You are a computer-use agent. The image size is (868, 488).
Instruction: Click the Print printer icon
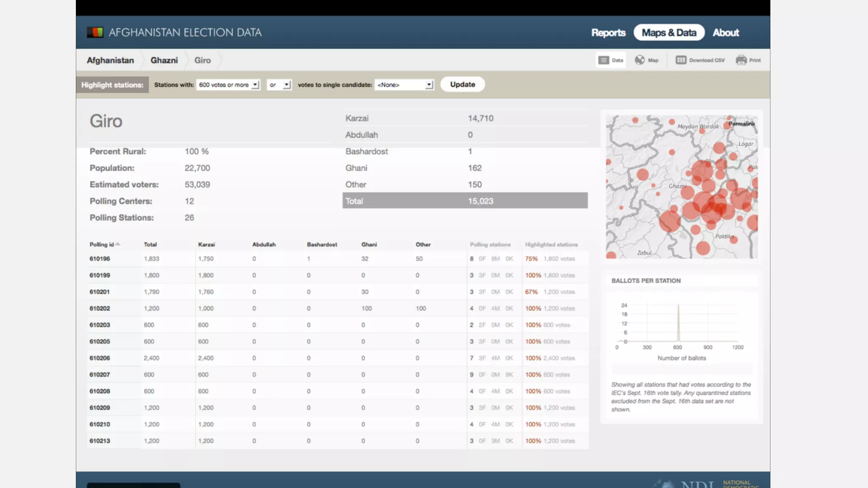pyautogui.click(x=741, y=60)
